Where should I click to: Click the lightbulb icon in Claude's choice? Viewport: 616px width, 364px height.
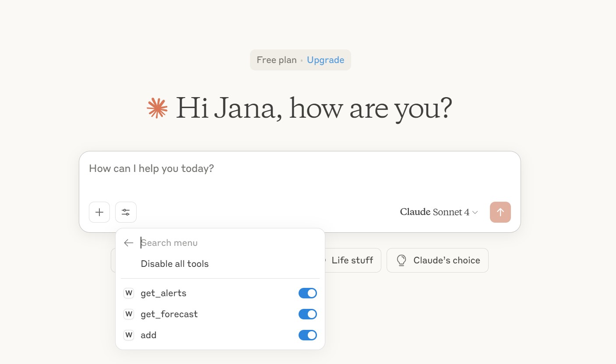tap(401, 260)
